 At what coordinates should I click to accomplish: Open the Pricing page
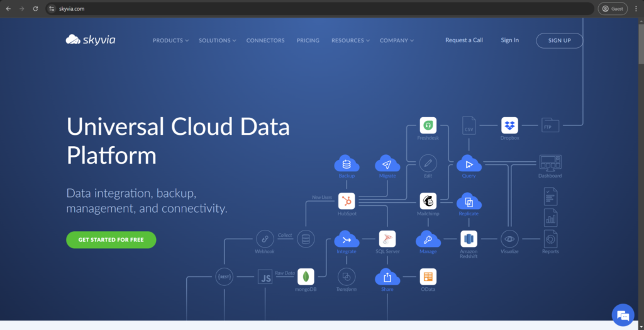tap(308, 40)
